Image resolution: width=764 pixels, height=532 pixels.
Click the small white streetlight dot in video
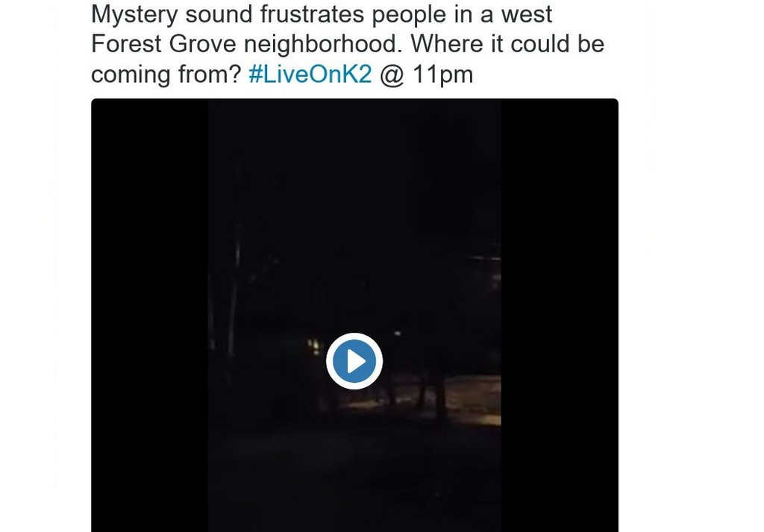397,334
